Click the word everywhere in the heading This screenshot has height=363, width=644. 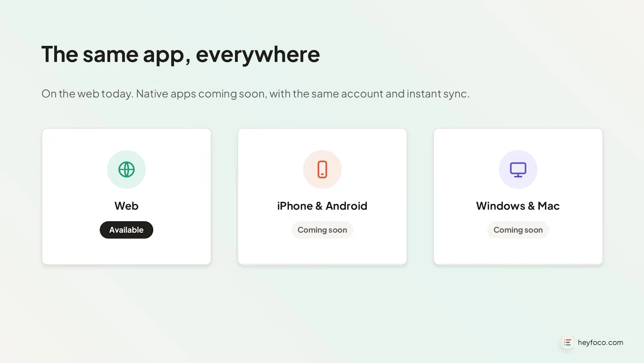[258, 55]
